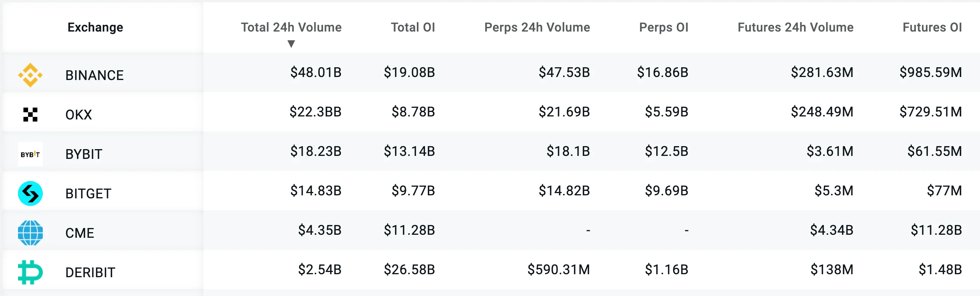Sort by Futures OI column header
The width and height of the screenshot is (980, 296).
932,27
